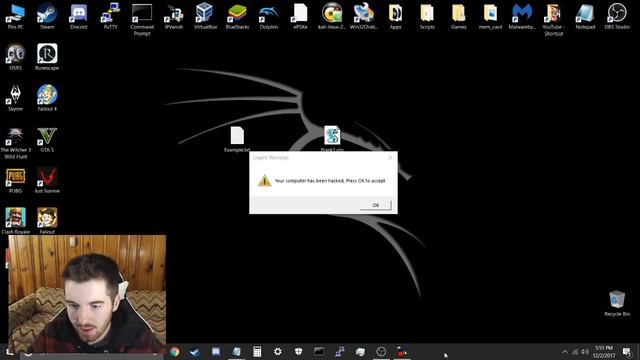Select the Runescape desktop shortcut
This screenshot has width=640, height=360.
pyautogui.click(x=47, y=57)
